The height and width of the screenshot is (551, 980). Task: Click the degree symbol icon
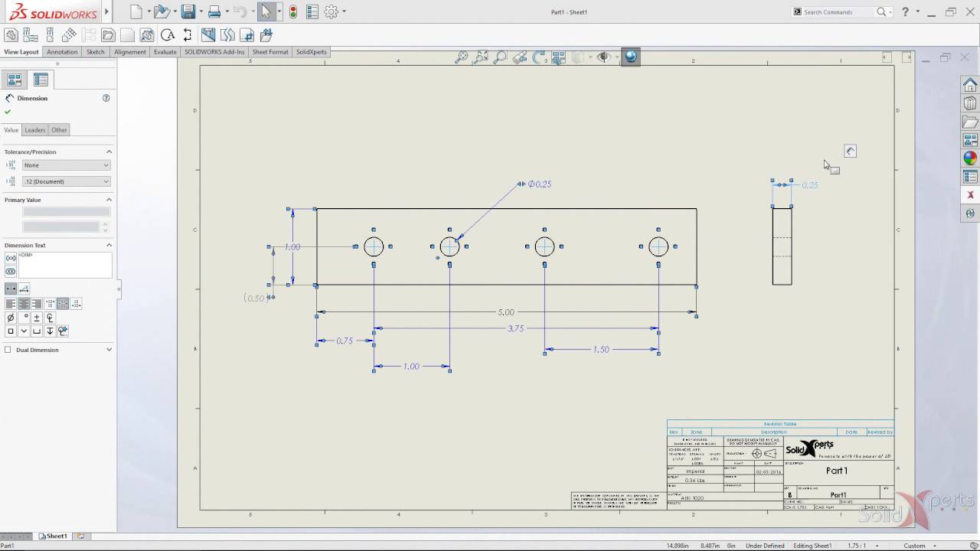point(23,317)
